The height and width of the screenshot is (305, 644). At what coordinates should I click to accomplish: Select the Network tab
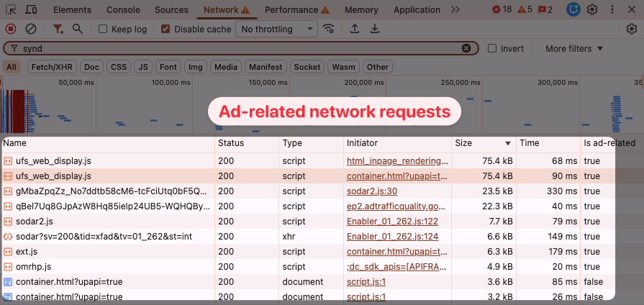pyautogui.click(x=227, y=10)
